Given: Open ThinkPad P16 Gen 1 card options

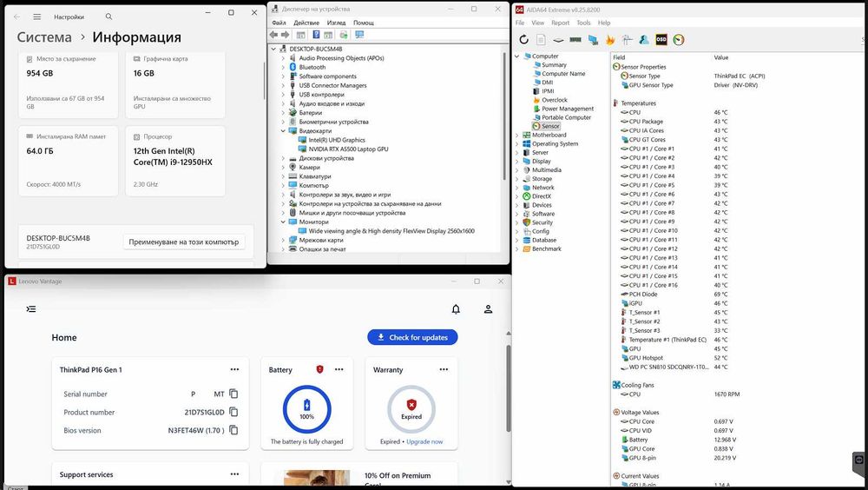Looking at the screenshot, I should click(x=234, y=369).
